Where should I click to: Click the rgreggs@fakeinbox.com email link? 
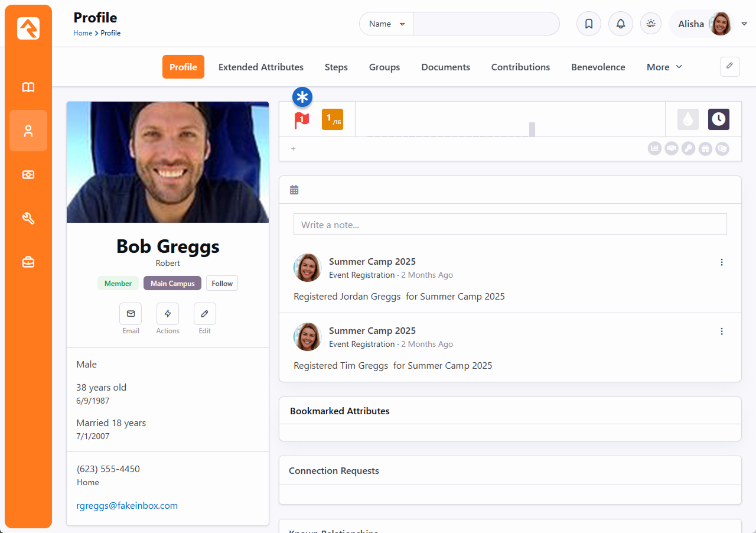point(127,506)
